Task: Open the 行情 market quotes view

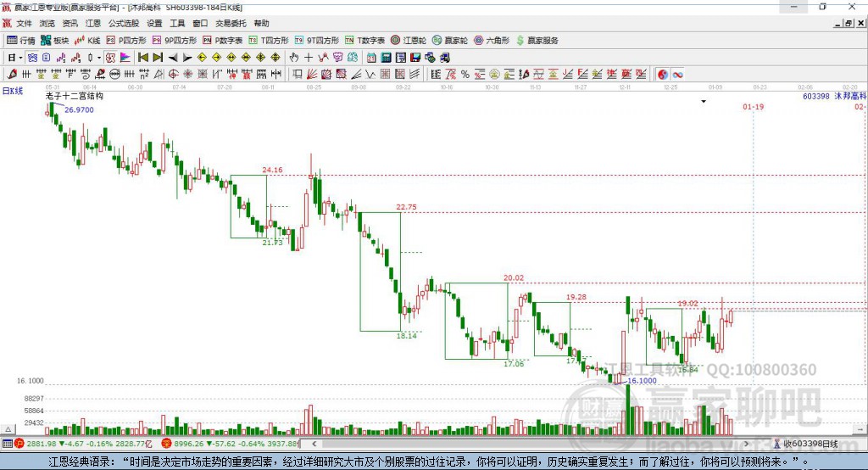Action: pyautogui.click(x=21, y=41)
